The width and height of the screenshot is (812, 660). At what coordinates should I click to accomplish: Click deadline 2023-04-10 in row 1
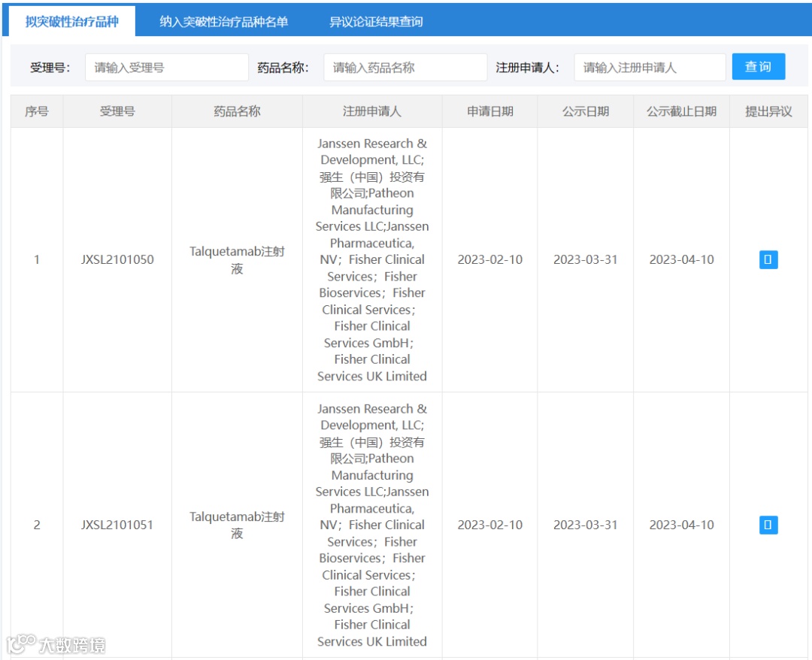681,259
